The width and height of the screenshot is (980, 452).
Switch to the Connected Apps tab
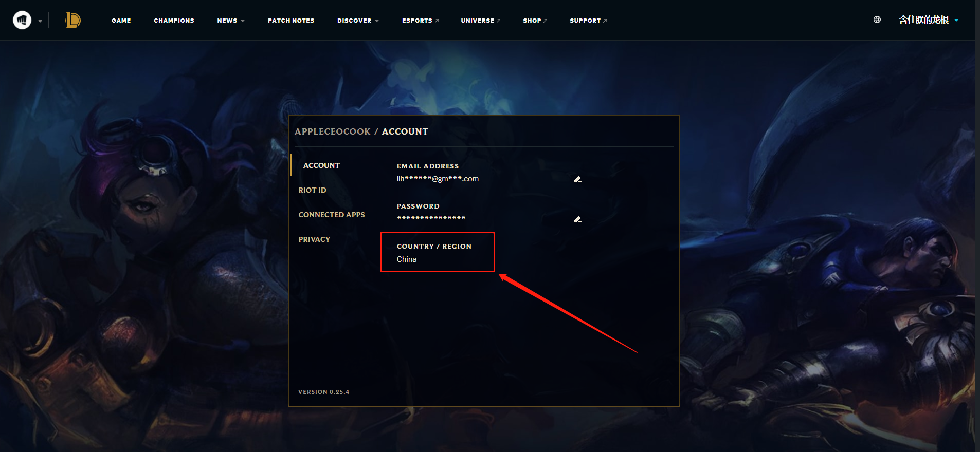332,215
